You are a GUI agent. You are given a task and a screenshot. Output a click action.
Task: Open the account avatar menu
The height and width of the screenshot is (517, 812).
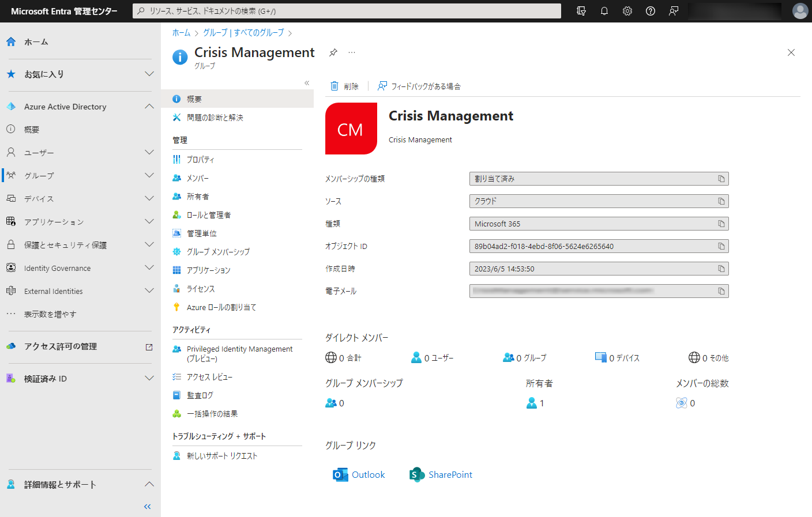pyautogui.click(x=800, y=11)
